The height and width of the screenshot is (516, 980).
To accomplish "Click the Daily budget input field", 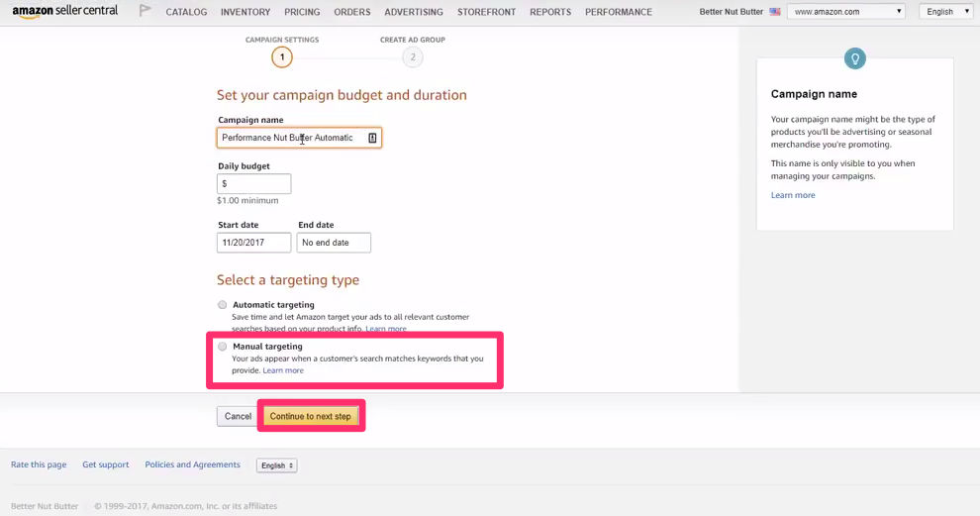I will click(x=253, y=184).
